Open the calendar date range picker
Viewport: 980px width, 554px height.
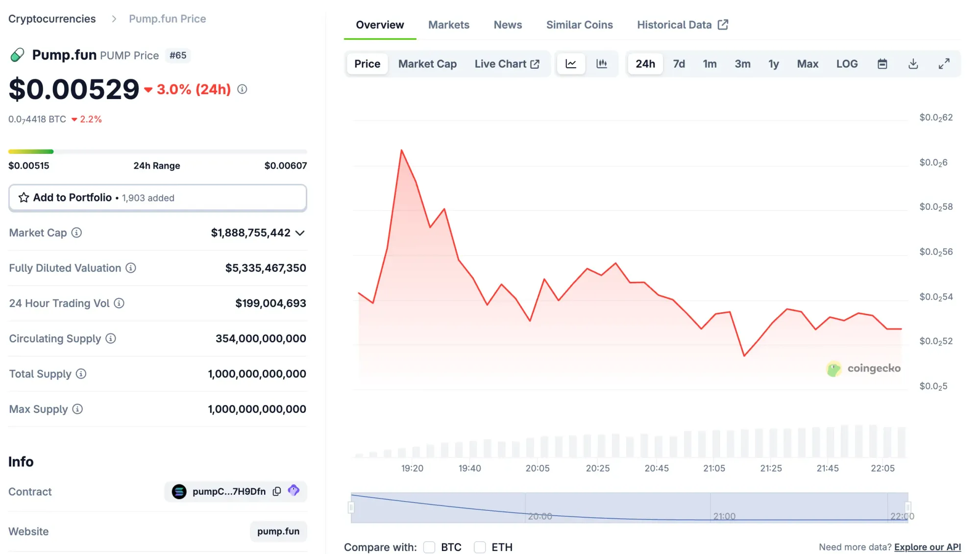pyautogui.click(x=882, y=64)
